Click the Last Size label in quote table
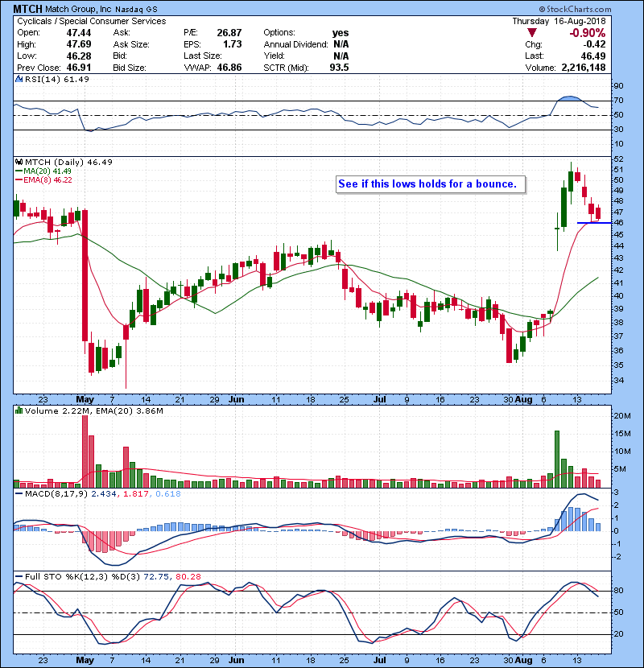644x668 pixels. [202, 56]
